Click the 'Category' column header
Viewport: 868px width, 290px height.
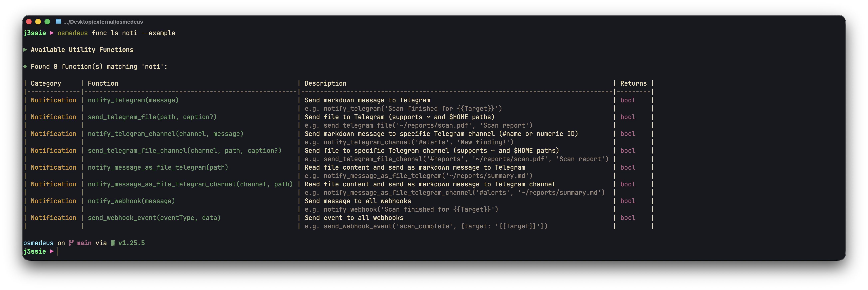tap(46, 83)
